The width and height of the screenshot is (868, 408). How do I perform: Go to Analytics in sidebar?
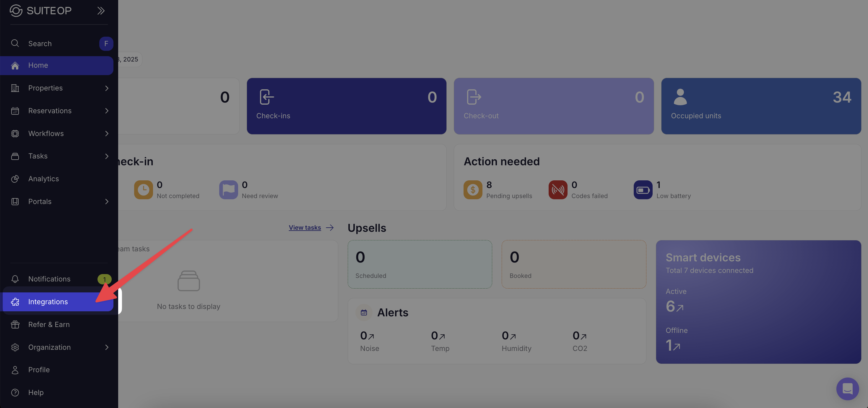43,179
